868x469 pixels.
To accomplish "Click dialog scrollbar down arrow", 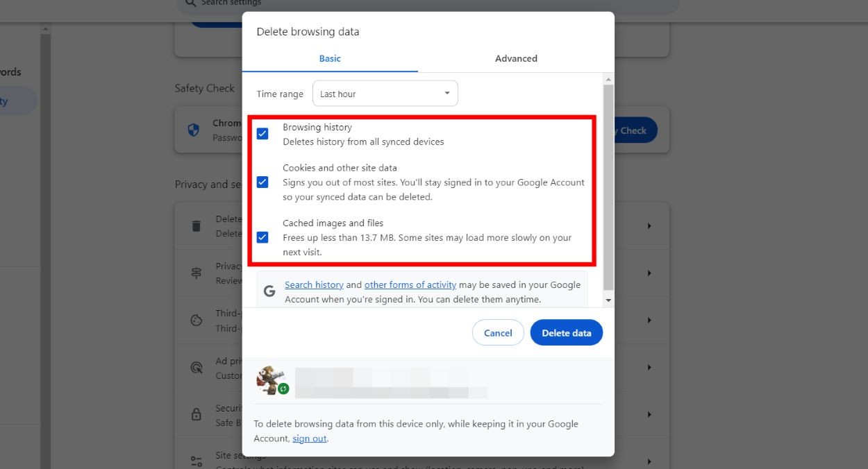I will 608,300.
